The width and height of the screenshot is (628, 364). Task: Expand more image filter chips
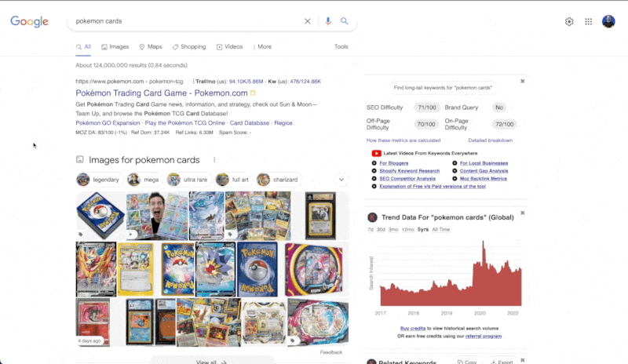(x=341, y=180)
